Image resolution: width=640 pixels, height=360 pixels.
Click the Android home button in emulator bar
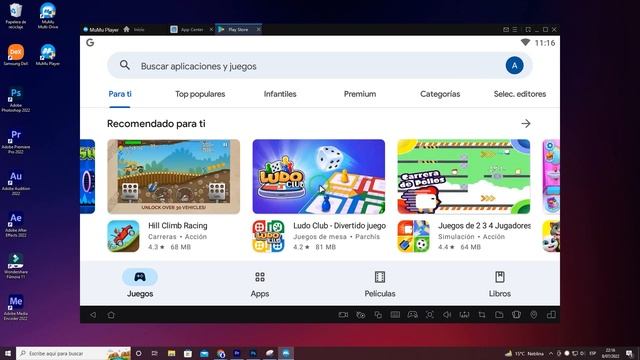(x=111, y=315)
